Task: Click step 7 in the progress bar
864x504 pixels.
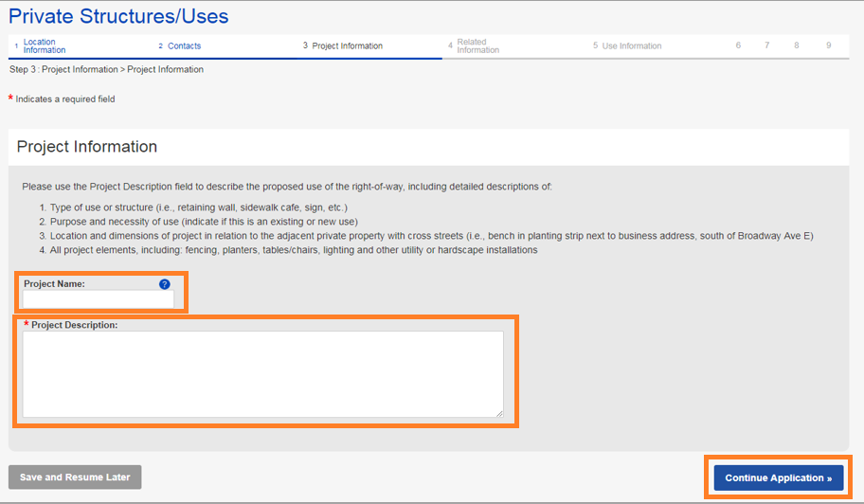Action: coord(767,45)
